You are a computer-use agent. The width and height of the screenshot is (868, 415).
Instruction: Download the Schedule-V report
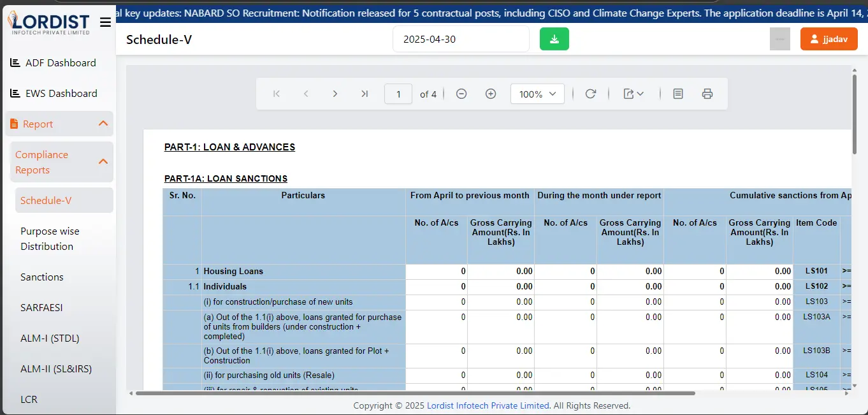point(554,39)
